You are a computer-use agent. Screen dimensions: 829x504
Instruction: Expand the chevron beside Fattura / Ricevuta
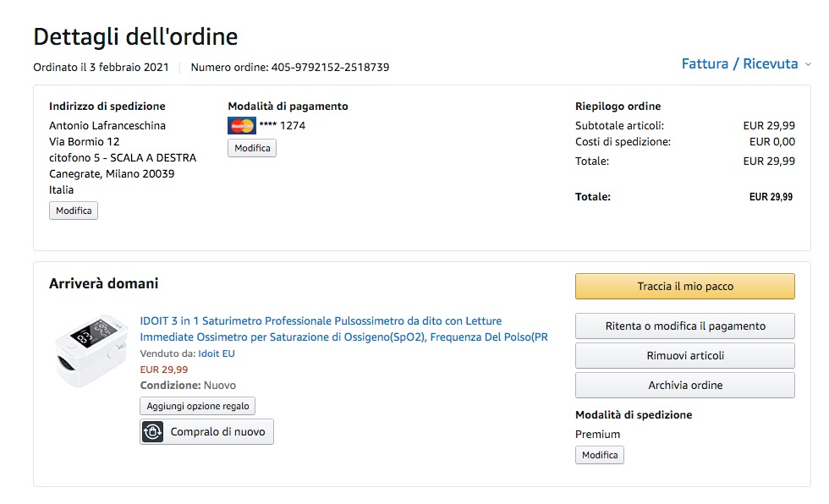808,64
